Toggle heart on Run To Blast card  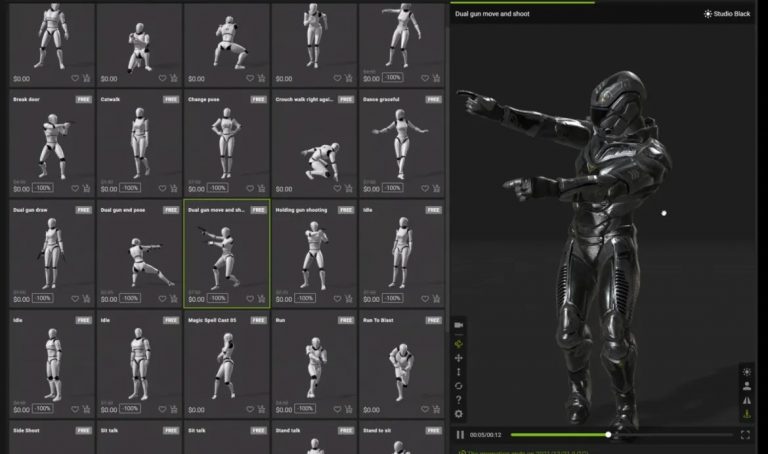(x=425, y=409)
